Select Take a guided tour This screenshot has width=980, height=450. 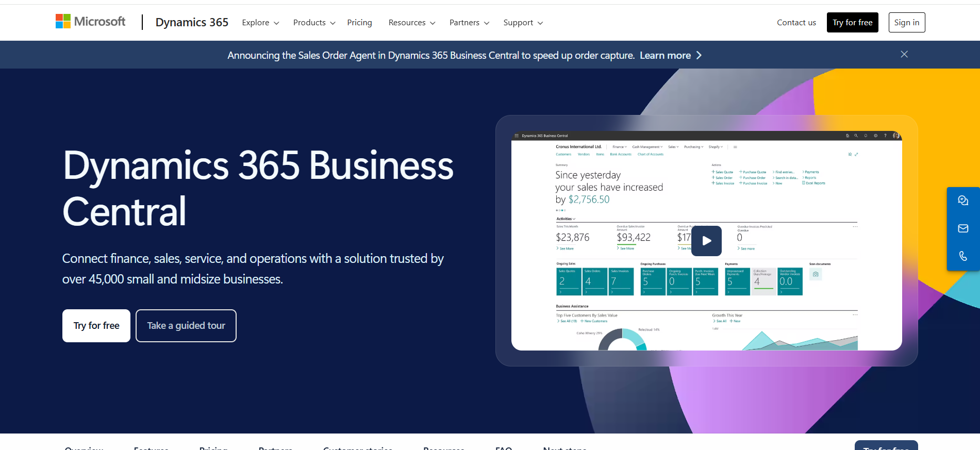[186, 326]
